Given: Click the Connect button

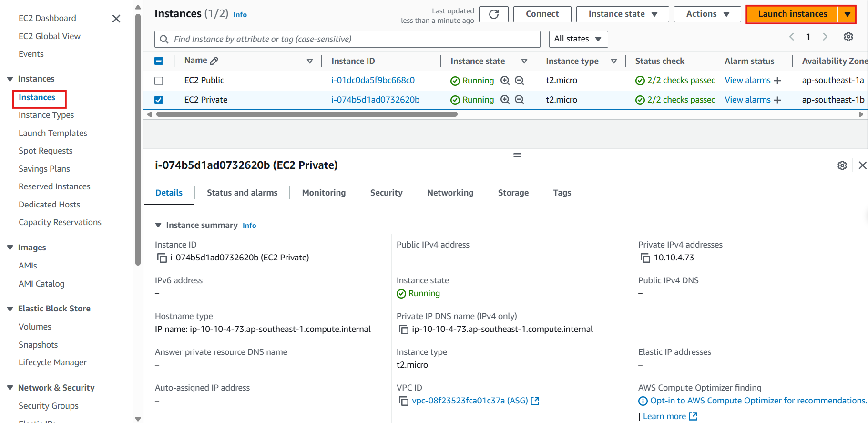Looking at the screenshot, I should [542, 14].
